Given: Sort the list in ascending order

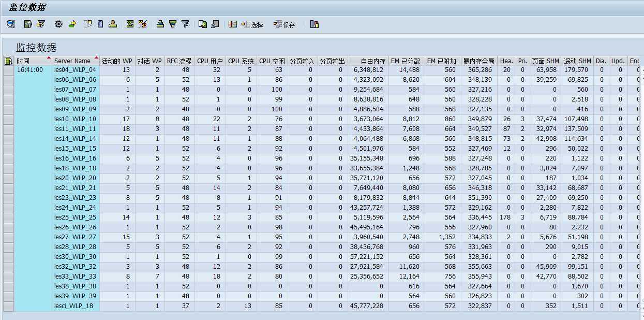Looking at the screenshot, I should click(x=160, y=24).
